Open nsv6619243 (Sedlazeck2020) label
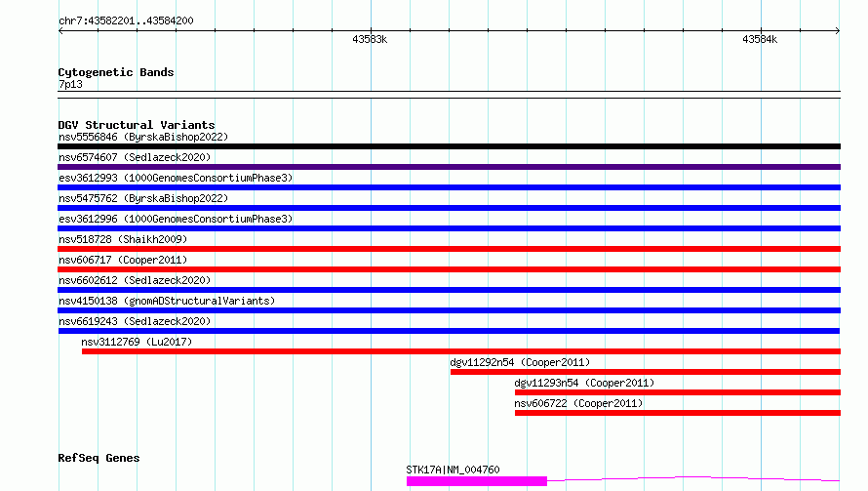The width and height of the screenshot is (868, 491). pyautogui.click(x=135, y=321)
